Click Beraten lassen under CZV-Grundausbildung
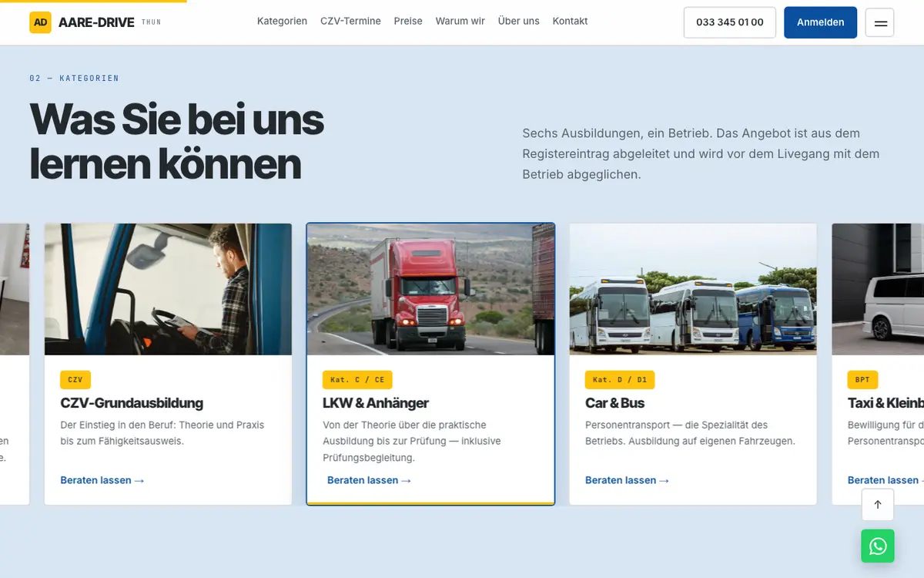The width and height of the screenshot is (924, 578). (102, 480)
